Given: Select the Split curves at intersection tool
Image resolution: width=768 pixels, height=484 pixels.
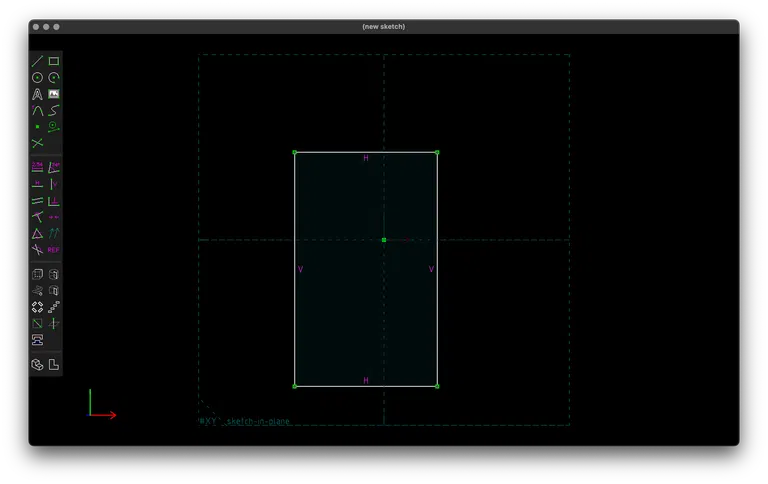Looking at the screenshot, I should coord(37,143).
